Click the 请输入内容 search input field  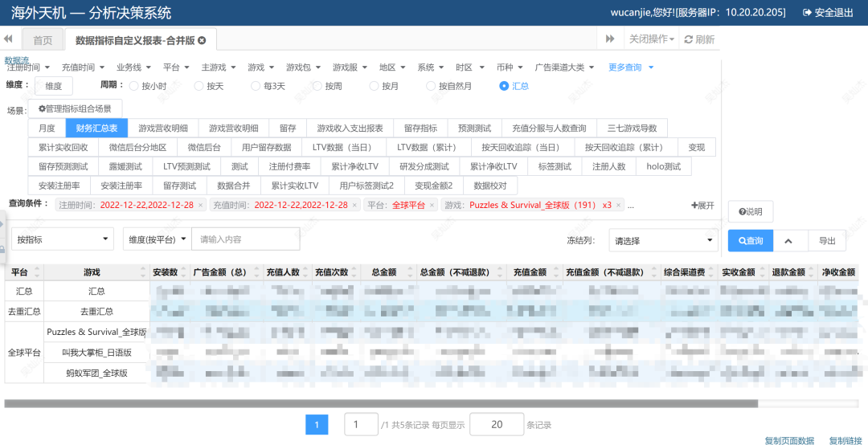[246, 239]
